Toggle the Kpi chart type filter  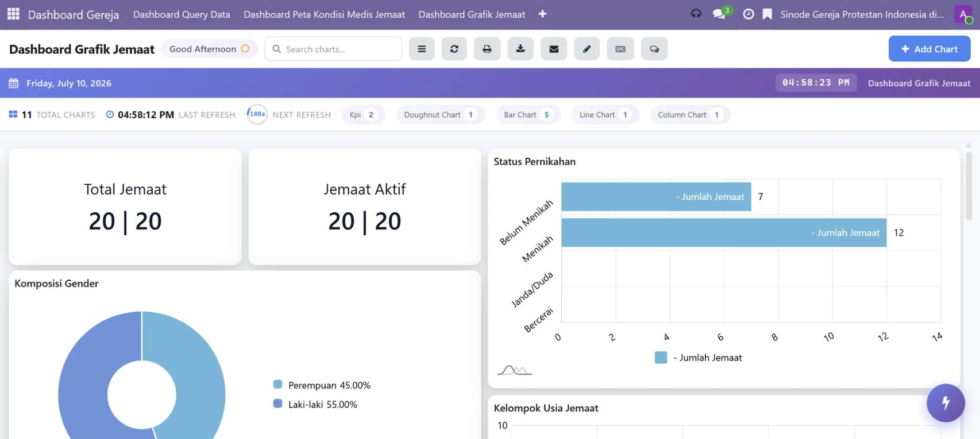click(x=362, y=115)
